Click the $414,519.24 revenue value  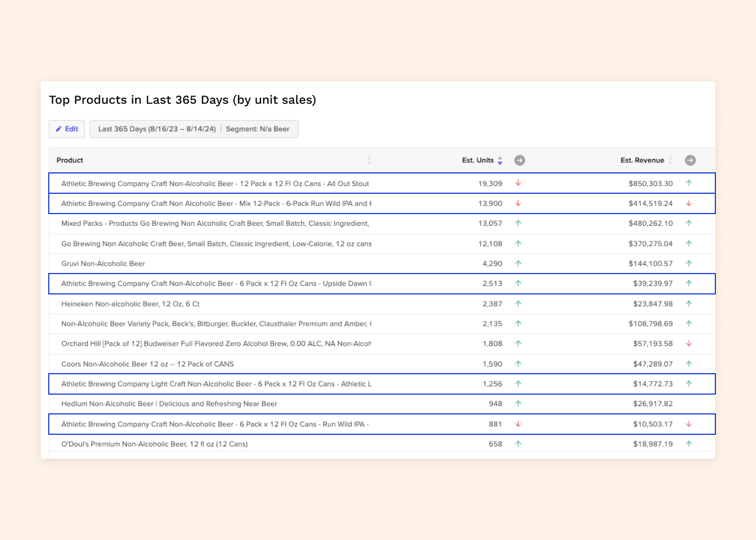click(x=650, y=203)
